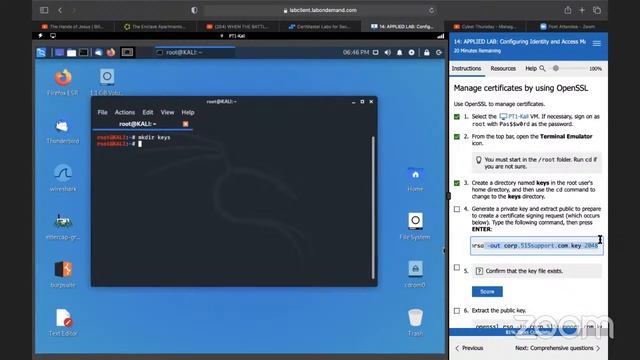The width and height of the screenshot is (640, 360).
Task: Open the View menu in terminal
Action: (167, 112)
